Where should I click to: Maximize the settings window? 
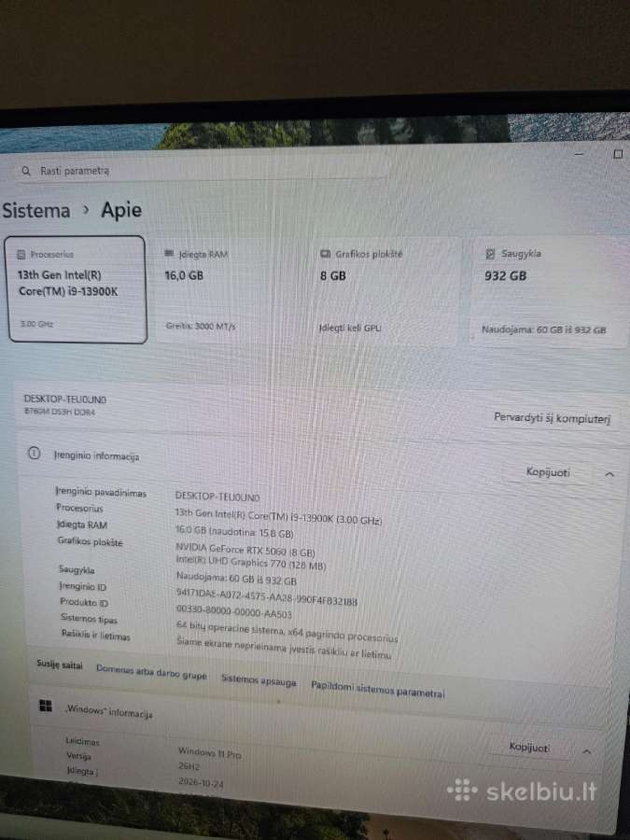point(618,154)
